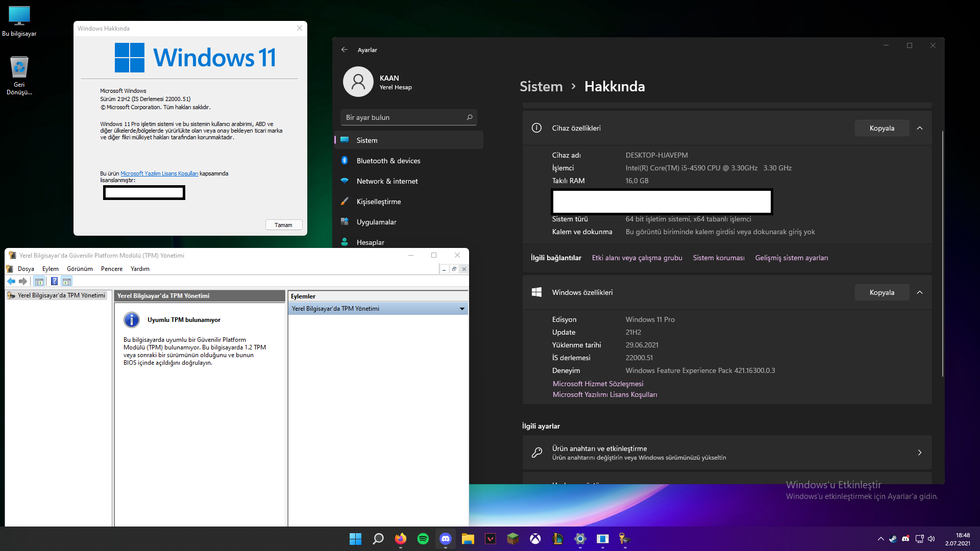Click Tamam in Windows Hakkında dialog
The height and width of the screenshot is (551, 980).
pos(284,225)
